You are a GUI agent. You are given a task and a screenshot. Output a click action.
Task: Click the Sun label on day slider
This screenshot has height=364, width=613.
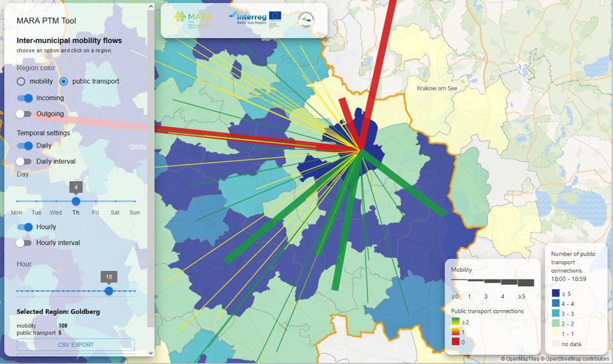coord(135,213)
